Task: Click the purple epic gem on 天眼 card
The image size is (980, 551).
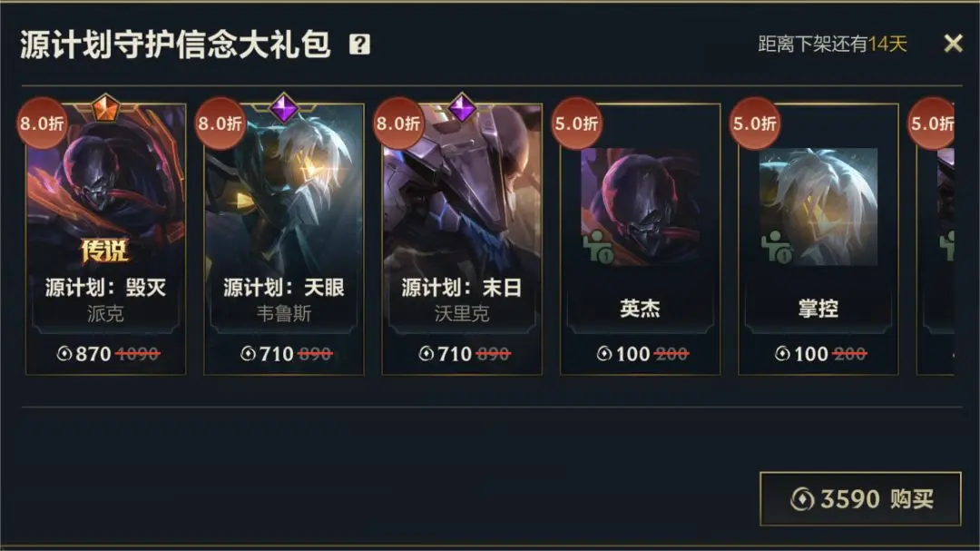Action: (x=283, y=108)
